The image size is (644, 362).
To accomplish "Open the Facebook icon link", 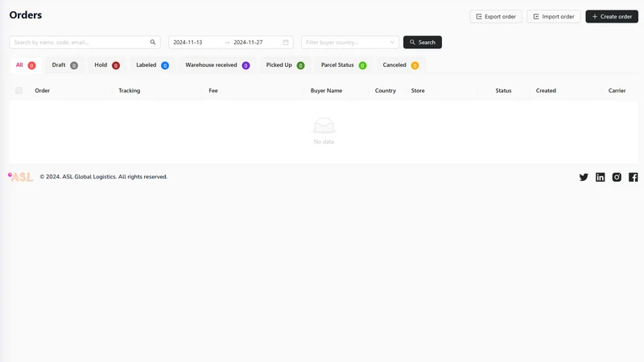I will coord(634,177).
